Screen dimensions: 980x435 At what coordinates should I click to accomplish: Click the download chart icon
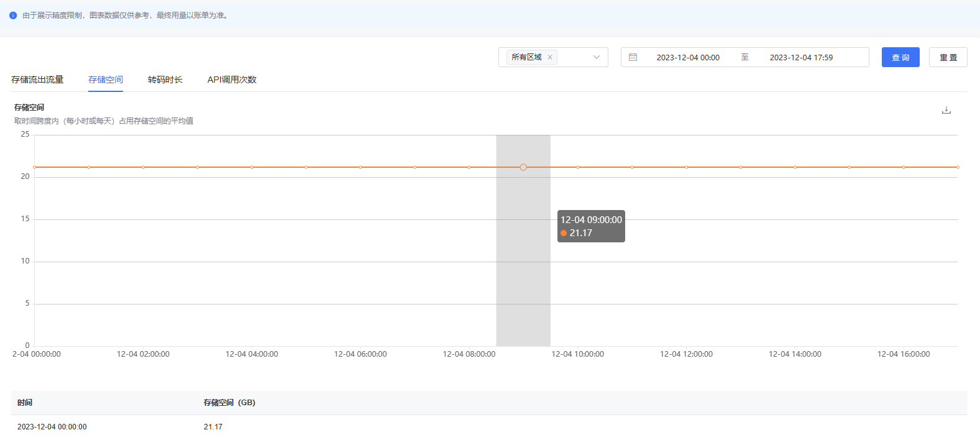[x=946, y=111]
